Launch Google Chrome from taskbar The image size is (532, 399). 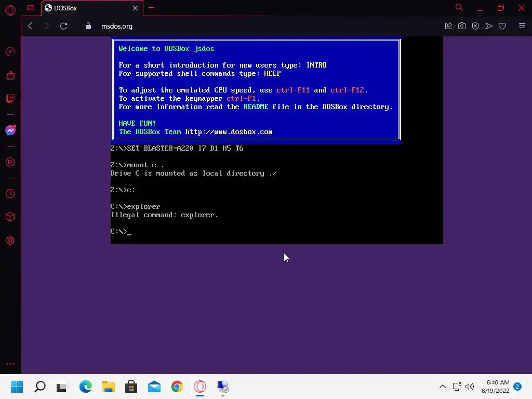point(177,387)
